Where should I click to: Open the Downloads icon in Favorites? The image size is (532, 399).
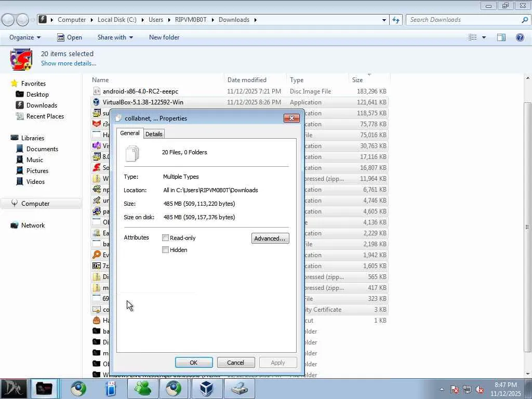click(x=20, y=105)
